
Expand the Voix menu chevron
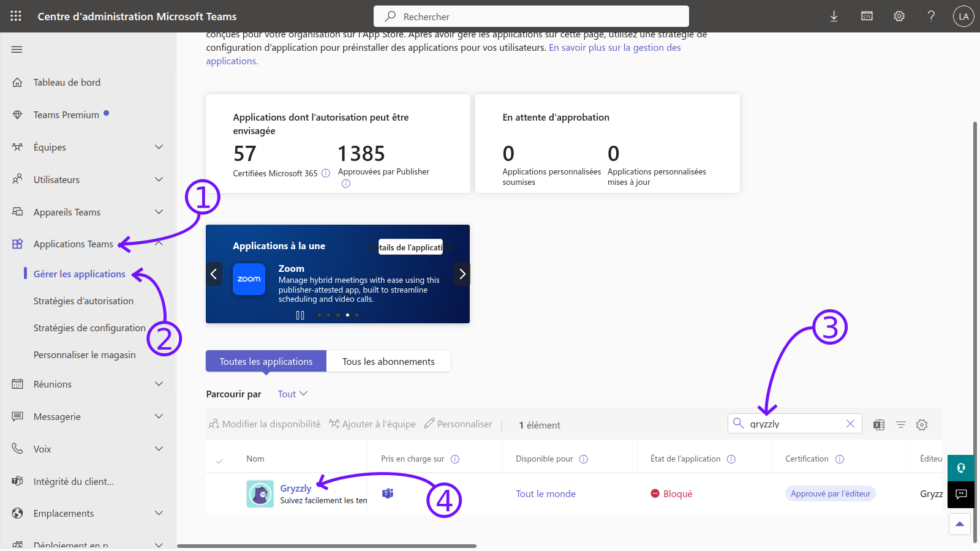click(x=159, y=449)
